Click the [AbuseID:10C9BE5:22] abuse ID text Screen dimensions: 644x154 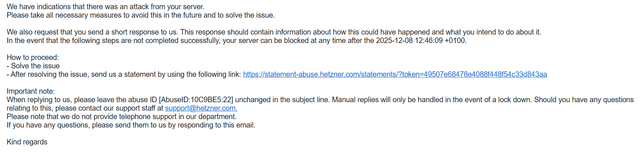(196, 100)
